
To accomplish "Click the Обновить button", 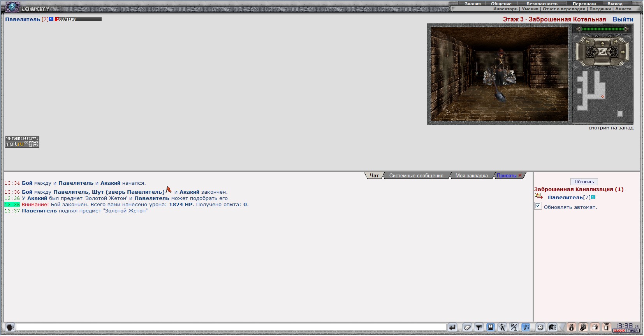I will point(584,182).
